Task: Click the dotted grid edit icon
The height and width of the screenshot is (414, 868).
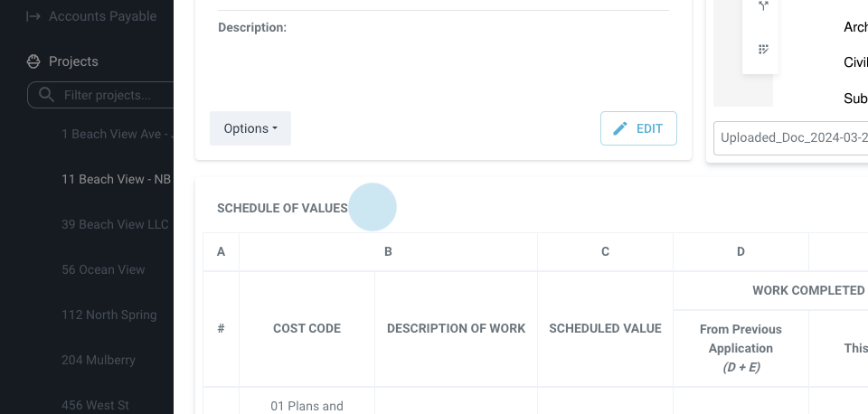Action: pyautogui.click(x=763, y=49)
